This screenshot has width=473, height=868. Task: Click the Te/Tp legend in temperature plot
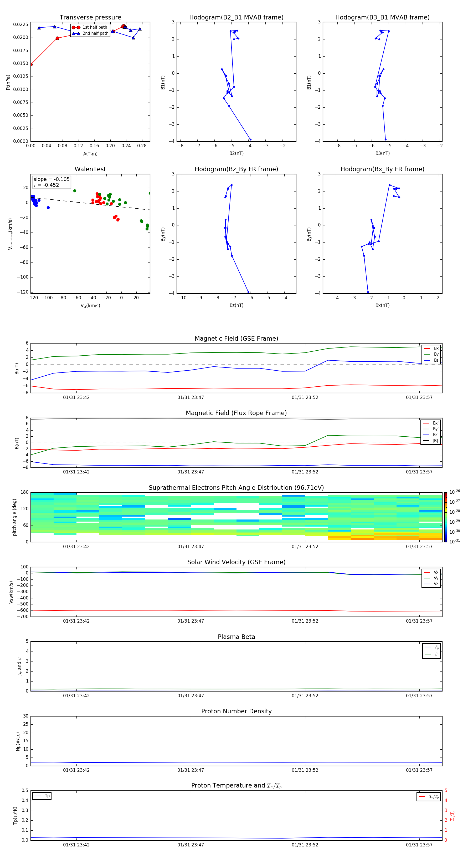[429, 796]
